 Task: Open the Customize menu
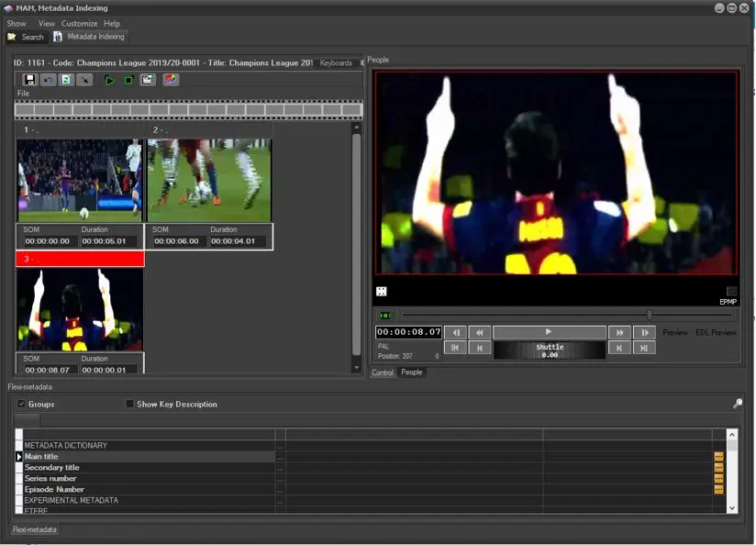tap(79, 23)
